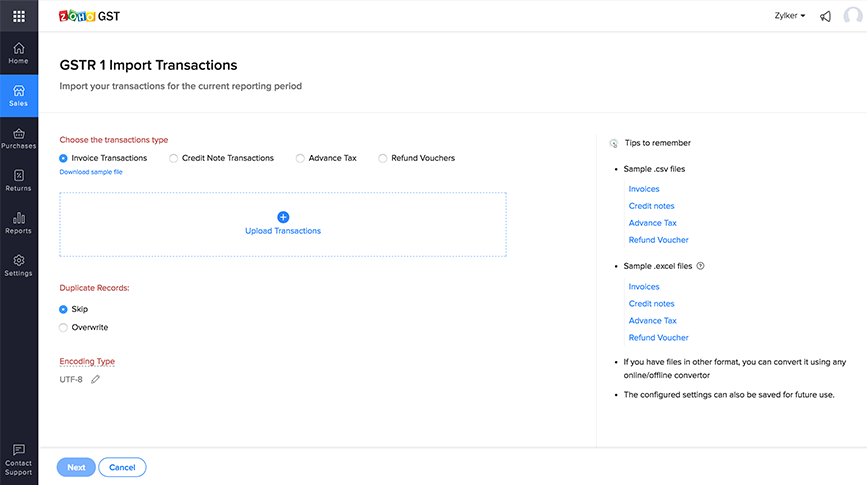This screenshot has height=485, width=867.
Task: Click the blue plus upload icon
Action: 283,216
